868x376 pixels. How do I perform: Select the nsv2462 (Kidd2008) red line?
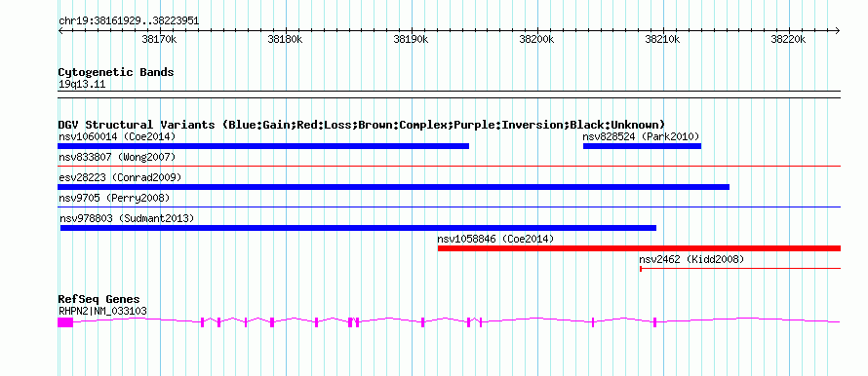pyautogui.click(x=740, y=269)
